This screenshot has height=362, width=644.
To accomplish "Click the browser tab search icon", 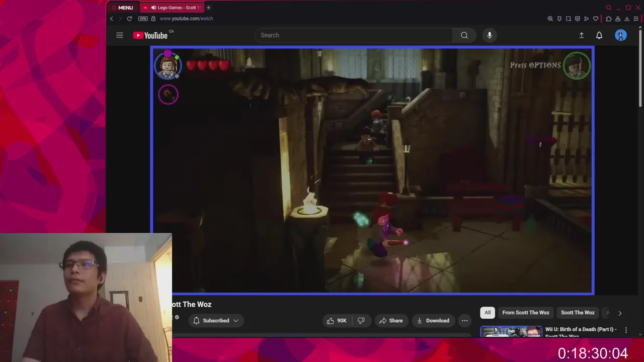I will pos(608,8).
